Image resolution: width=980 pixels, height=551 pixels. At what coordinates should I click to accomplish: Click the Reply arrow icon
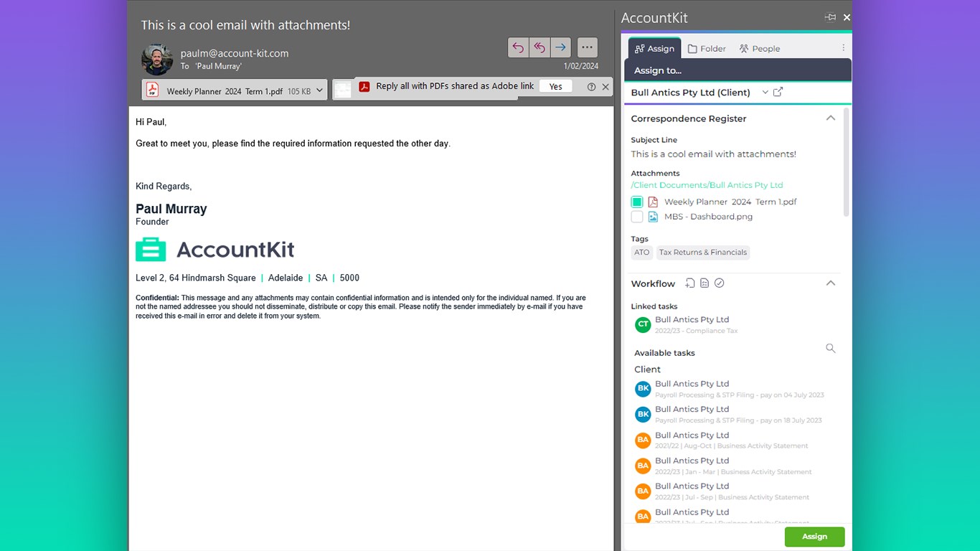pyautogui.click(x=518, y=47)
